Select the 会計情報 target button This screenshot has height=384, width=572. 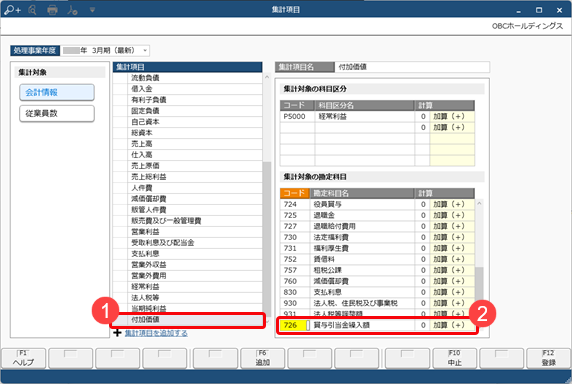coord(57,92)
